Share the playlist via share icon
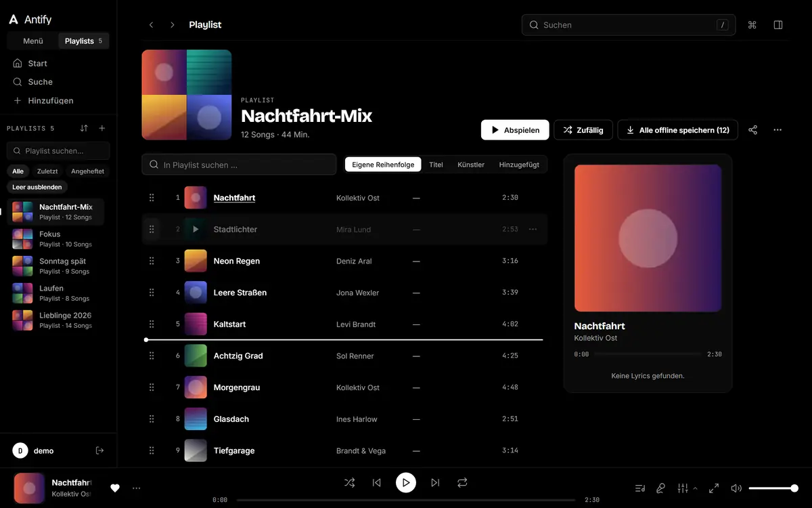 [x=752, y=130]
